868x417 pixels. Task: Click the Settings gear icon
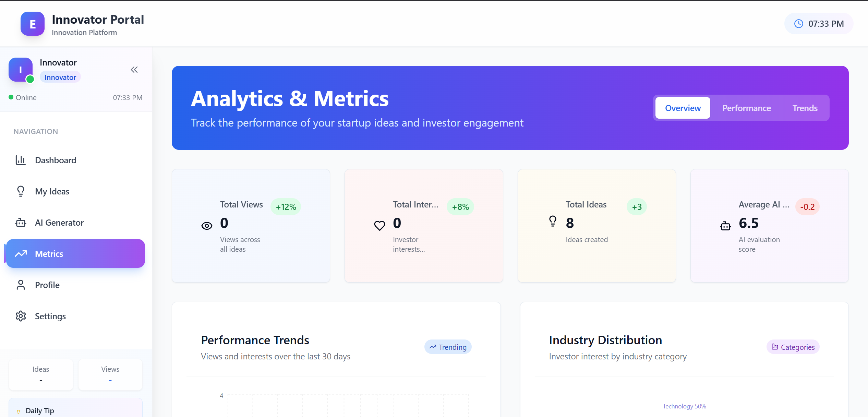[x=21, y=316]
